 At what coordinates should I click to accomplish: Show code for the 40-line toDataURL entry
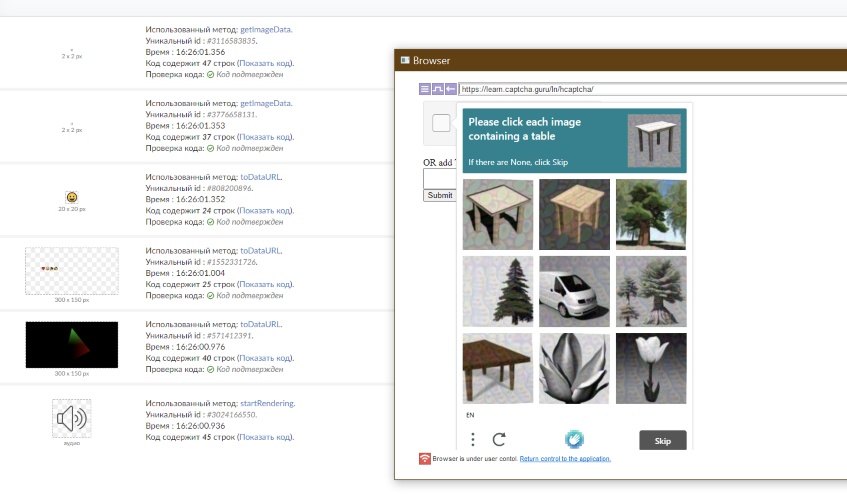(264, 358)
